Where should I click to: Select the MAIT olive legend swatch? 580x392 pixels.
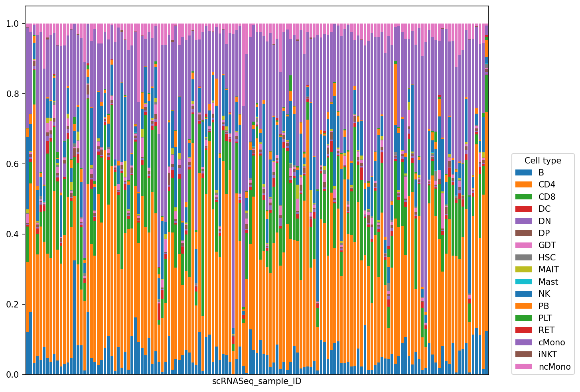524,270
